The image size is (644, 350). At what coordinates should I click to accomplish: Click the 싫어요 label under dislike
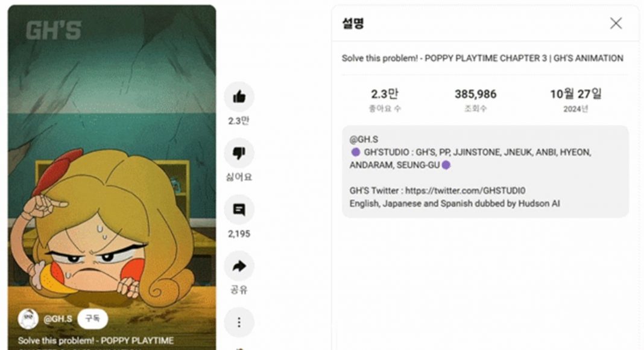coord(239,177)
